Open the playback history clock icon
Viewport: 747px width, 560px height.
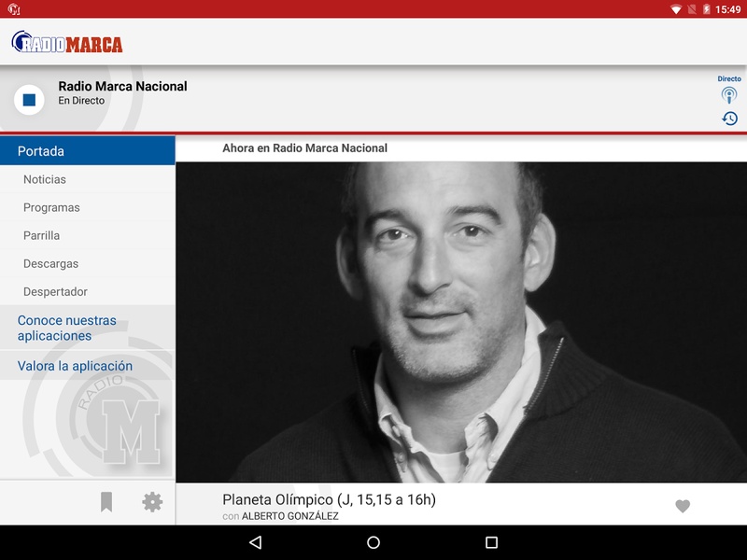[x=729, y=119]
